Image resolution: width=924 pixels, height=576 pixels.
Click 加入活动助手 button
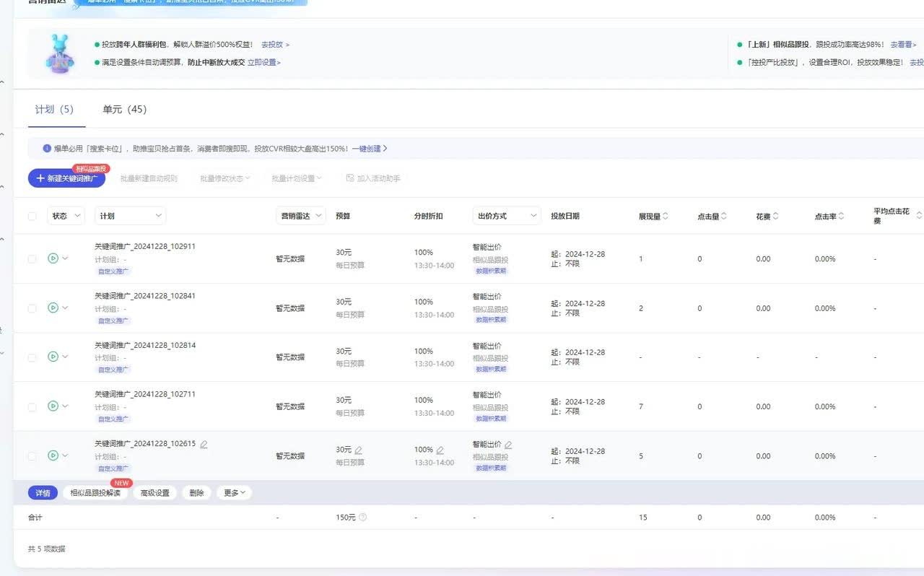pos(373,178)
